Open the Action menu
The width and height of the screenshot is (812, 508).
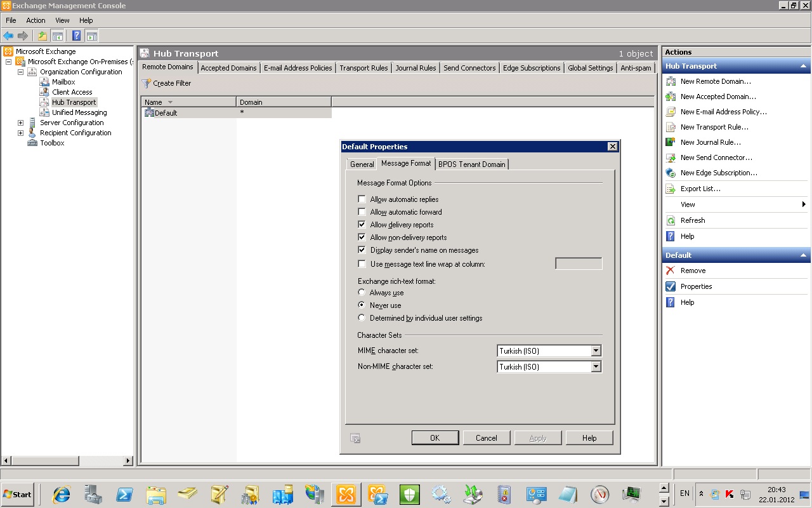(x=36, y=20)
